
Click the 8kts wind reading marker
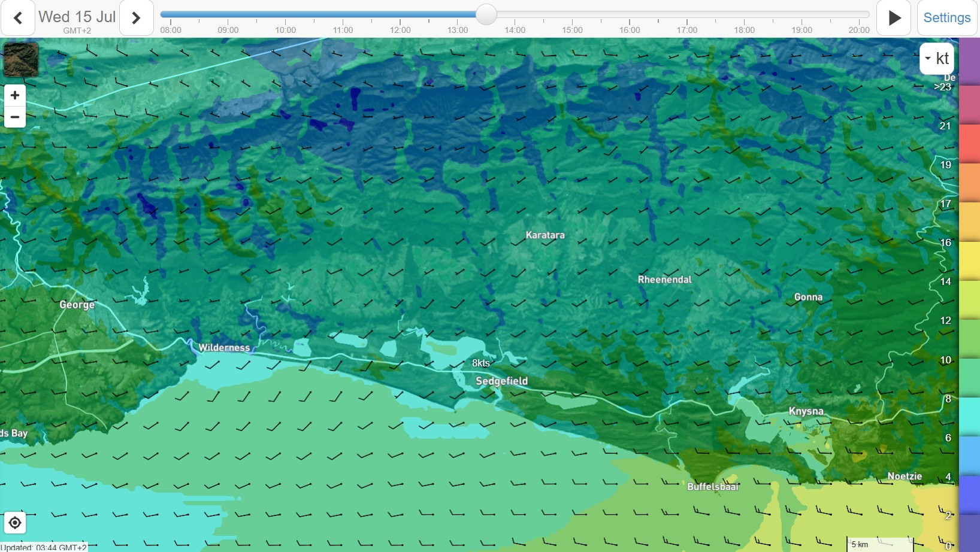481,363
